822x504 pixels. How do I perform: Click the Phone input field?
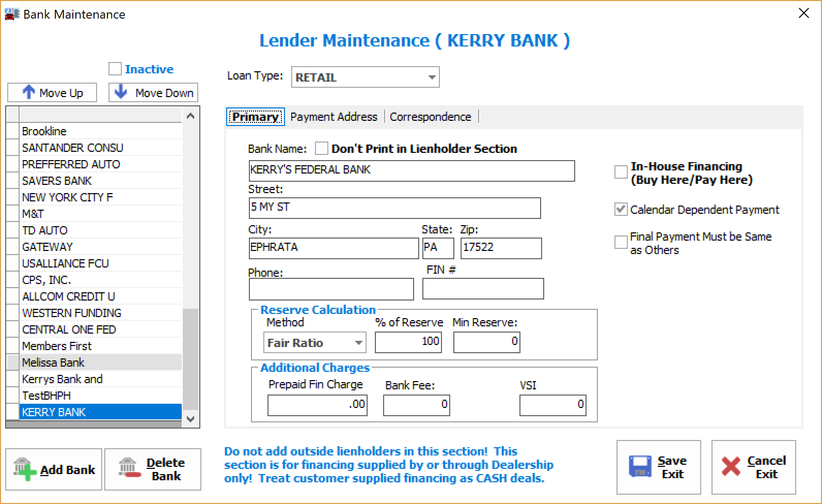point(331,289)
